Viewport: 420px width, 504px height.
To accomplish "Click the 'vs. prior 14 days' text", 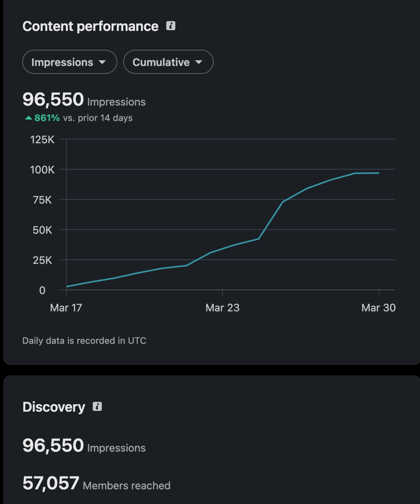I will point(98,118).
